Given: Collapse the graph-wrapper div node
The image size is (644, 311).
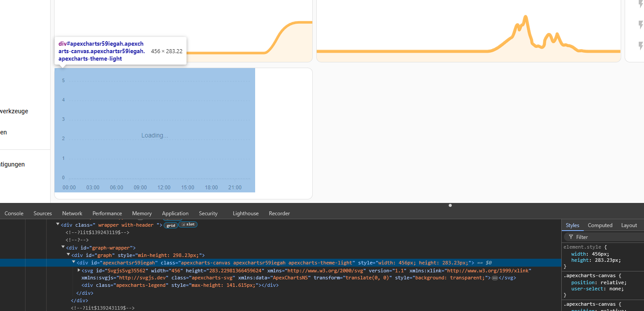Looking at the screenshot, I should pos(63,248).
